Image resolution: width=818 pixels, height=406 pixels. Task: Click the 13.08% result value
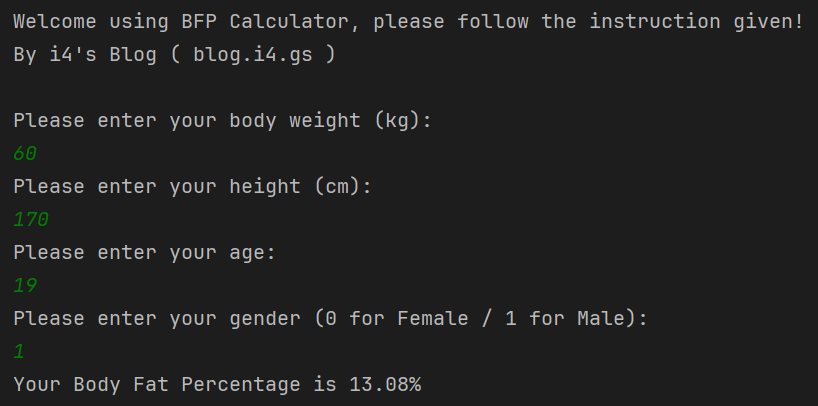point(385,384)
